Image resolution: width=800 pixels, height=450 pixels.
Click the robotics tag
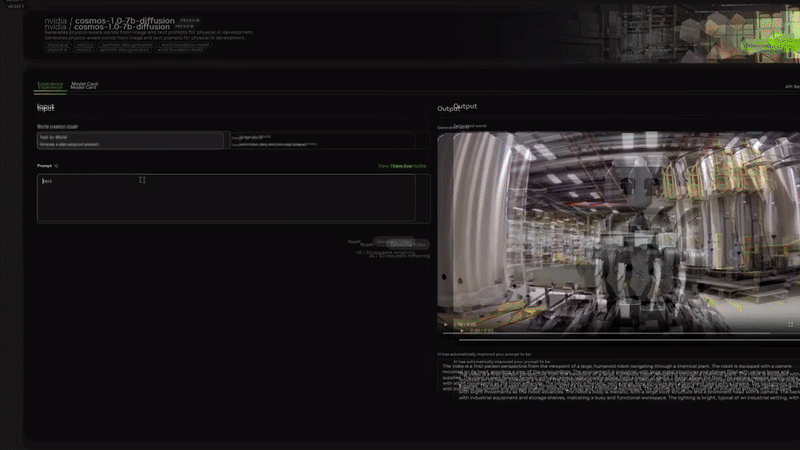coord(85,45)
